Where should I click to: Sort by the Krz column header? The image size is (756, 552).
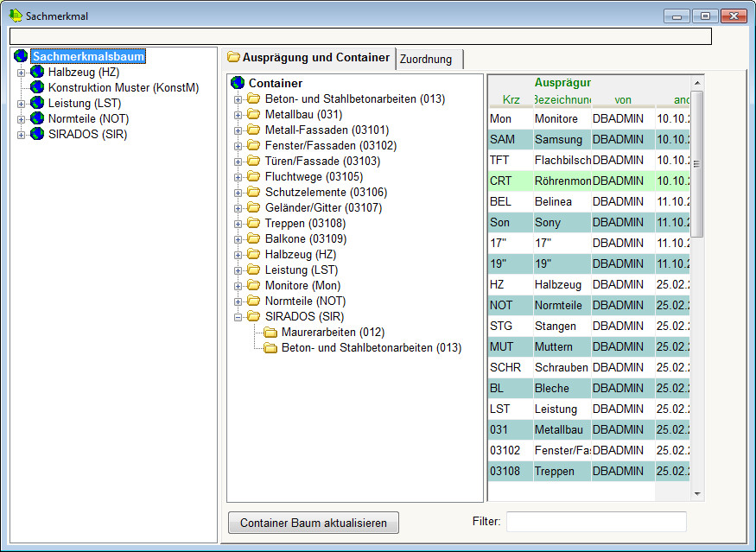tap(511, 100)
